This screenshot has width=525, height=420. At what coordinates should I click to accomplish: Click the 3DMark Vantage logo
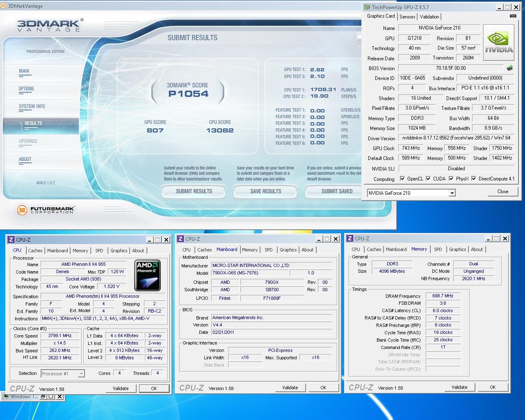pos(50,25)
